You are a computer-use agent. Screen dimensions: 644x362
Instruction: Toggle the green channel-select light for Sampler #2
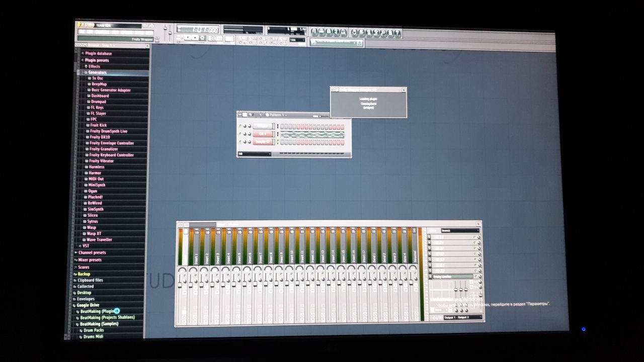(278, 142)
